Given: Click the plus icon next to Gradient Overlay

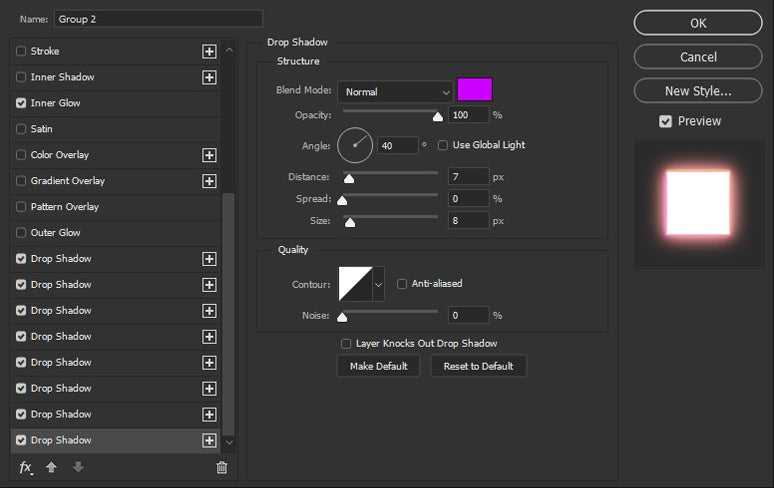Looking at the screenshot, I should point(209,181).
